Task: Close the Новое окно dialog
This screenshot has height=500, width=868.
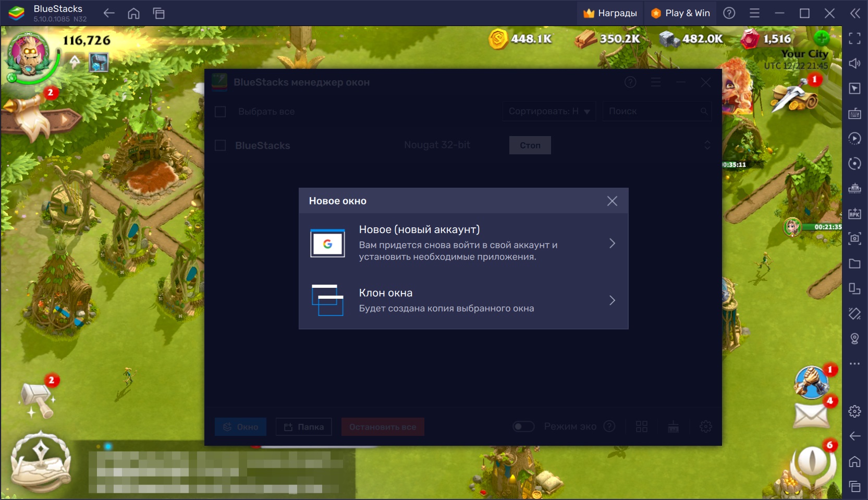Action: click(612, 201)
